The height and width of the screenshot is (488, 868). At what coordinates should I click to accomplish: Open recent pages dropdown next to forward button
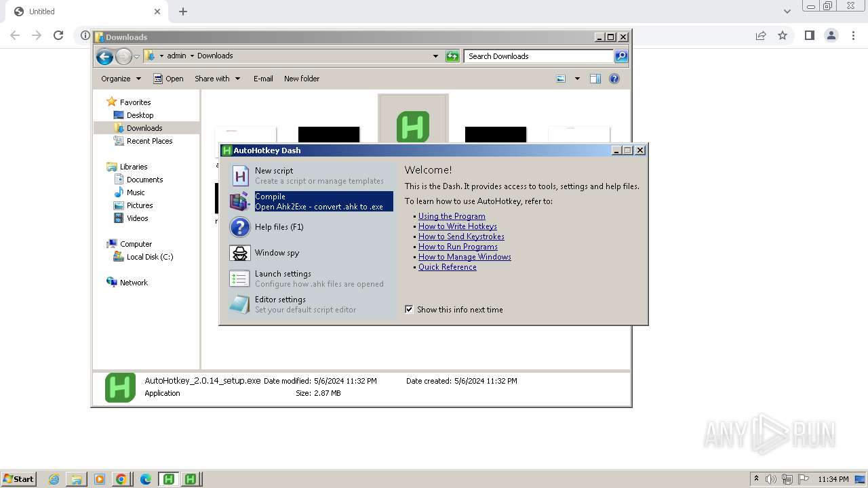point(136,56)
